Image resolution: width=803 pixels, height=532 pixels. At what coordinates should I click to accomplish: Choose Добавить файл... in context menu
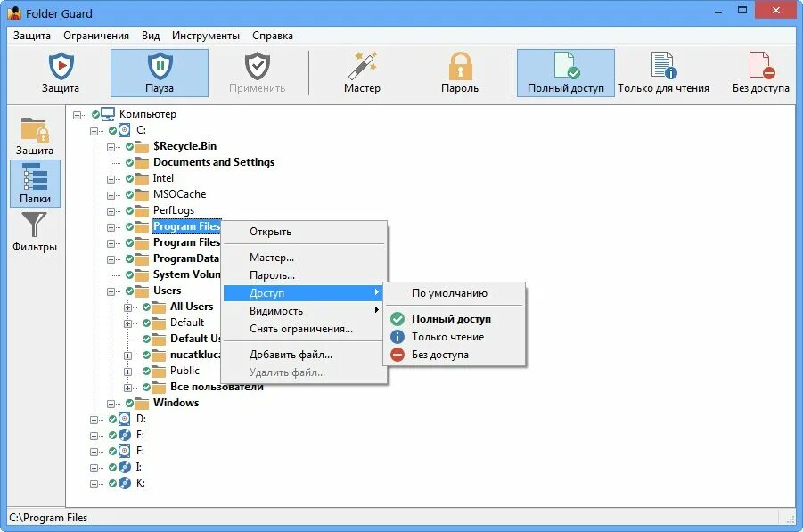coord(305,355)
